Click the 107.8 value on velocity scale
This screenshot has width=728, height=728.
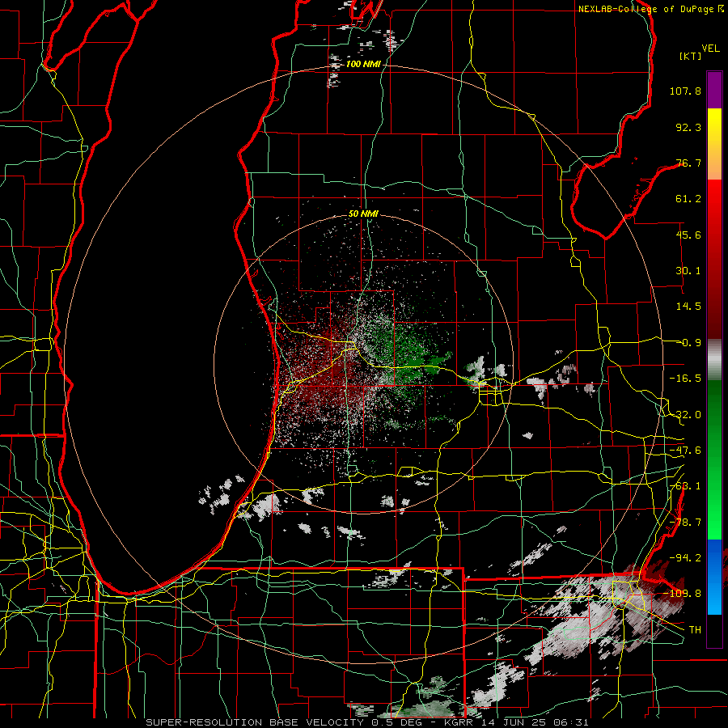pos(685,91)
